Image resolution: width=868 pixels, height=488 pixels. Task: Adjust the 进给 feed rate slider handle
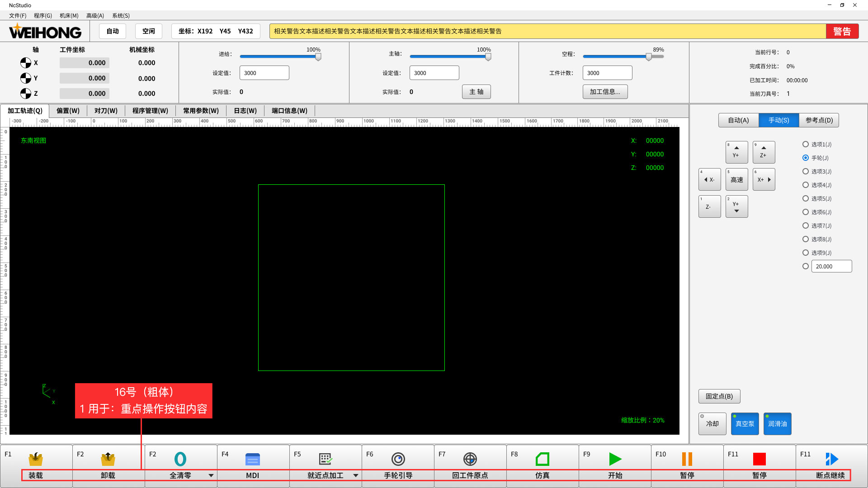(318, 56)
